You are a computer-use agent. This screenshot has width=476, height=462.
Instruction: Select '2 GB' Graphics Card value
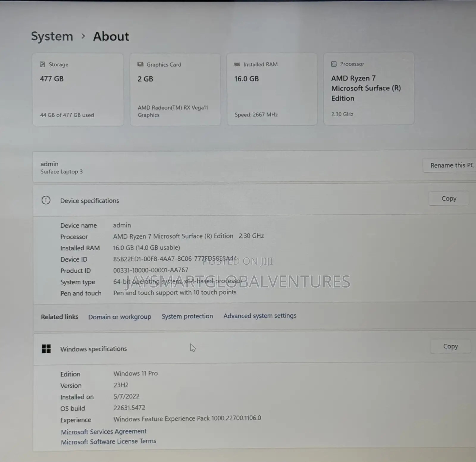pyautogui.click(x=145, y=79)
